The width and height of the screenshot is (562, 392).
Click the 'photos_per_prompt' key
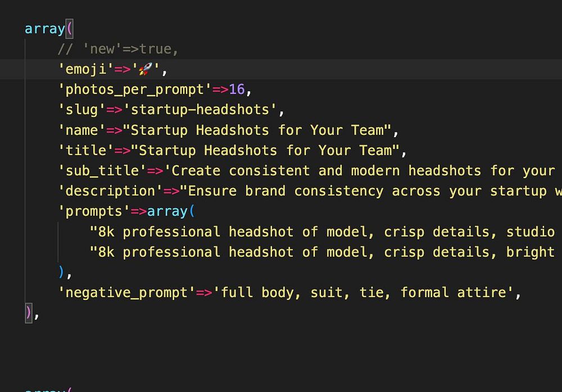(135, 90)
